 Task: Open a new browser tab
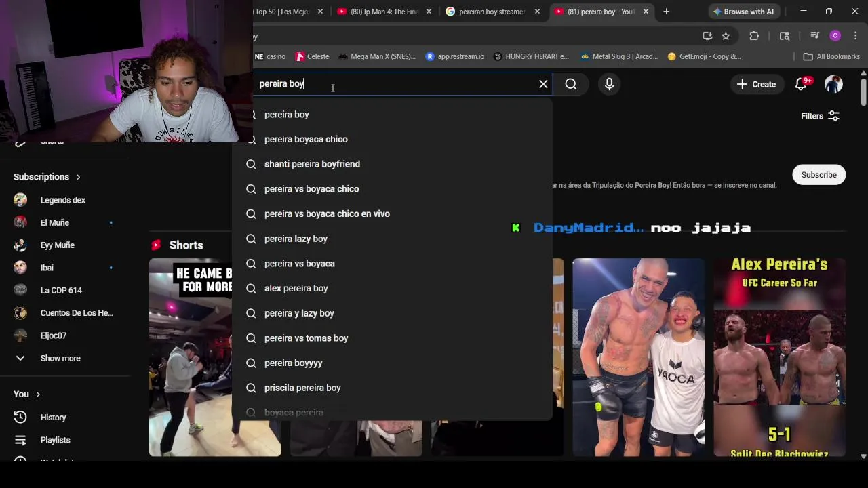666,12
